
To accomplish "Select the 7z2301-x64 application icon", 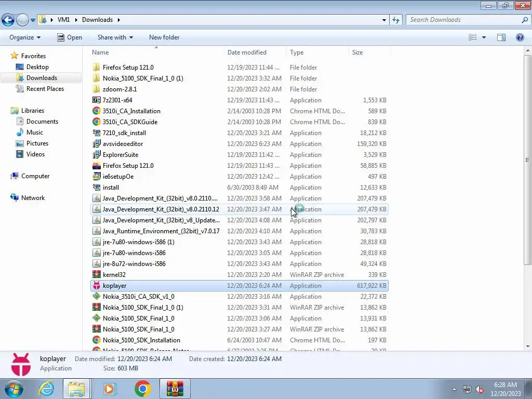I will (96, 100).
